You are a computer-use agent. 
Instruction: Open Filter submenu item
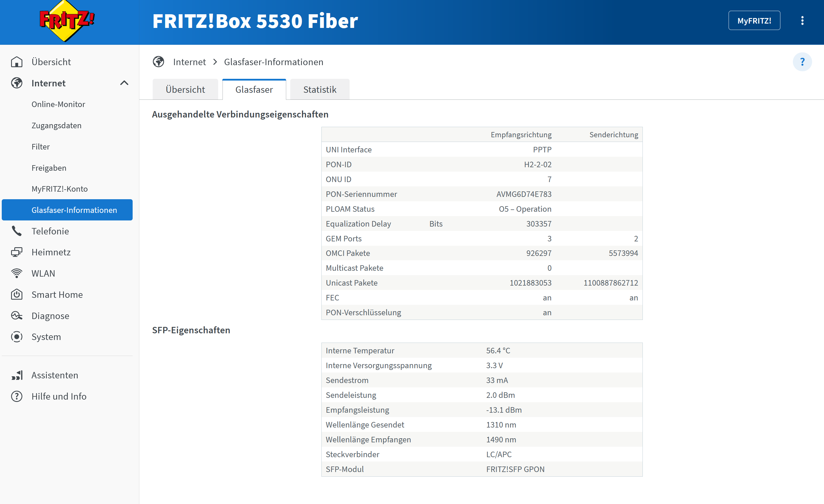pyautogui.click(x=40, y=147)
